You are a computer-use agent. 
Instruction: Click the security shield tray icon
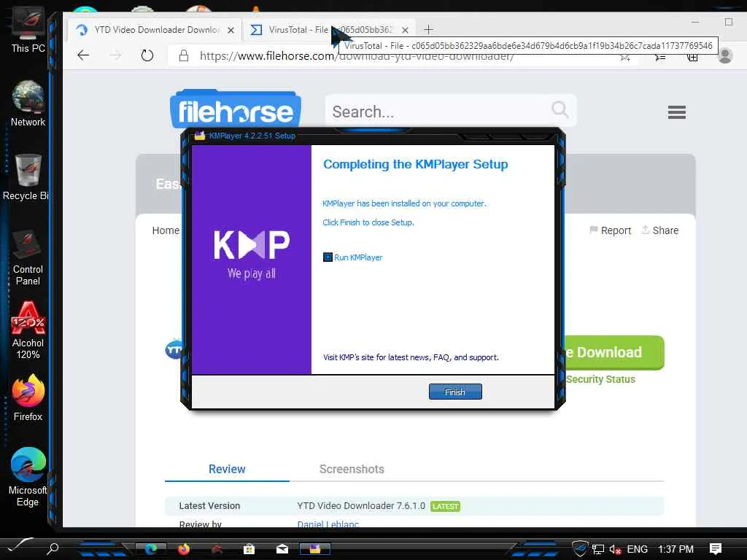(580, 548)
